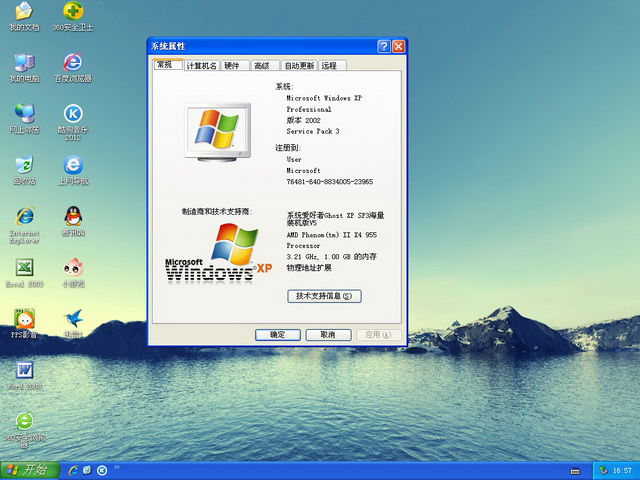This screenshot has width=640, height=480.
Task: Click the 16:57 taskbar clock
Action: tap(622, 471)
